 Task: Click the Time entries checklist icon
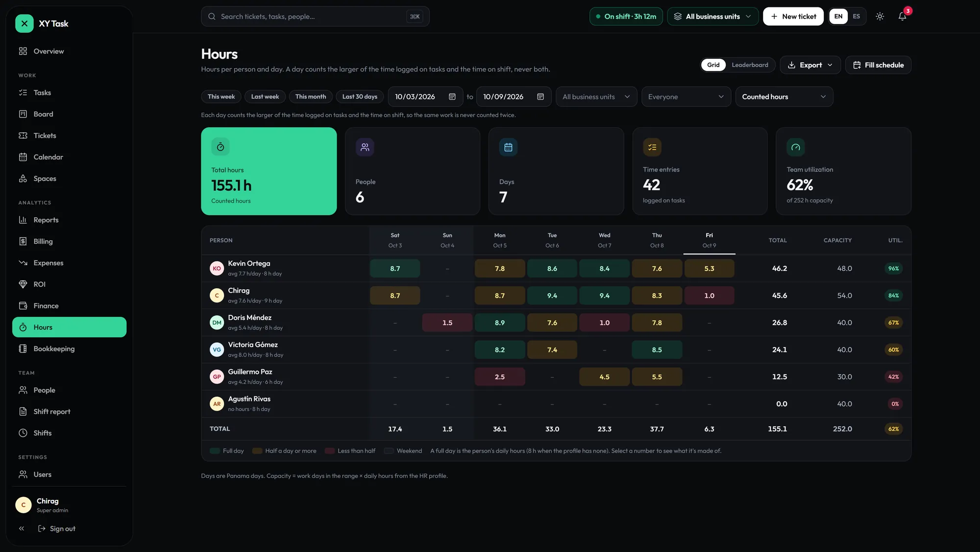coord(652,147)
